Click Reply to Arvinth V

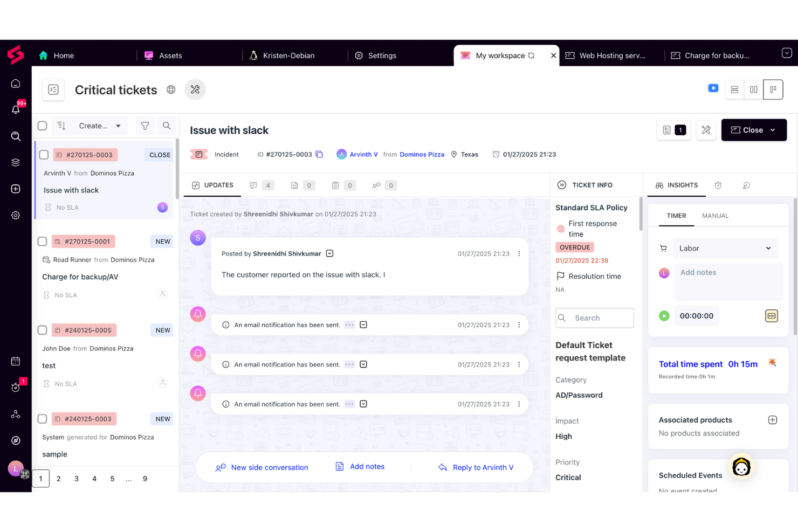pos(476,467)
